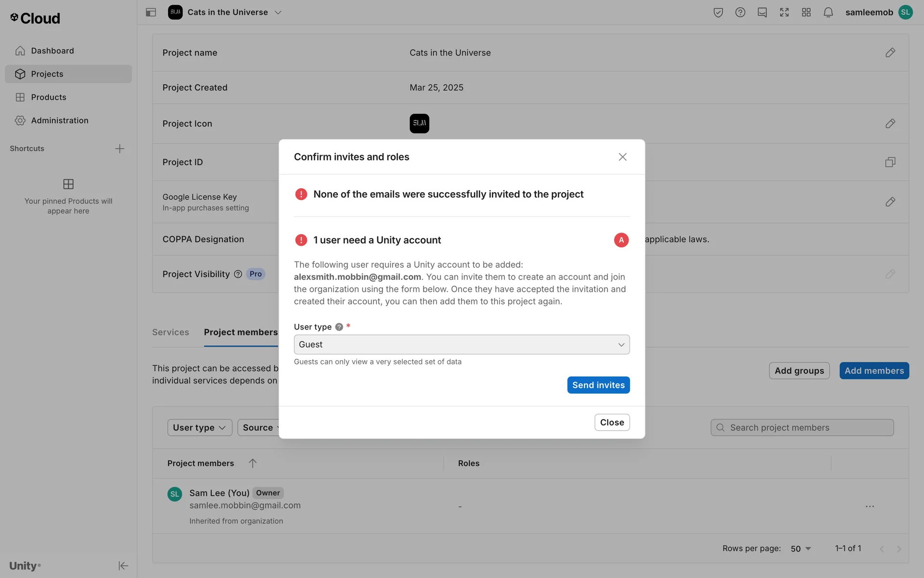Copy the Project ID with the copy icon
This screenshot has height=578, width=924.
coord(890,162)
